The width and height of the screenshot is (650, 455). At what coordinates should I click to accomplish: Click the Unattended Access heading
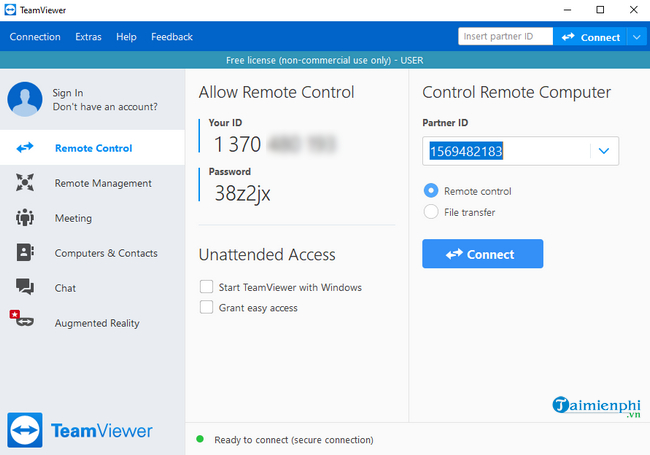[x=267, y=254]
